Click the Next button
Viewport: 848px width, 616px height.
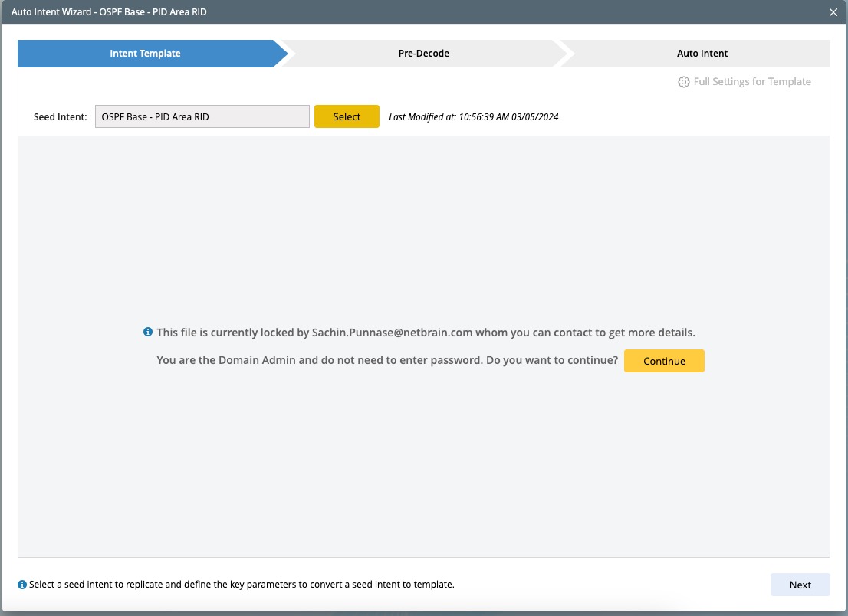click(800, 585)
